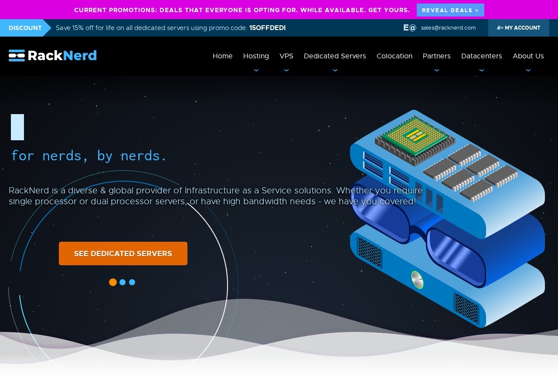
Task: Click the Current Promotions banner text
Action: coord(242,10)
